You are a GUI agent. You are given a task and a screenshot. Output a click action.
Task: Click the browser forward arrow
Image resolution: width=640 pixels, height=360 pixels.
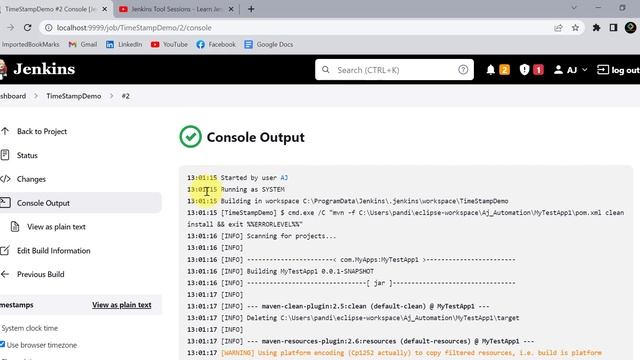pos(11,28)
